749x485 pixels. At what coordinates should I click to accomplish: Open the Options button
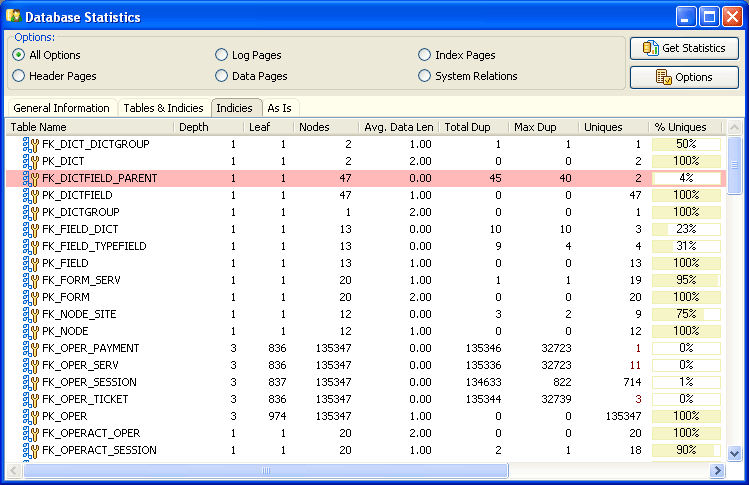tap(684, 77)
